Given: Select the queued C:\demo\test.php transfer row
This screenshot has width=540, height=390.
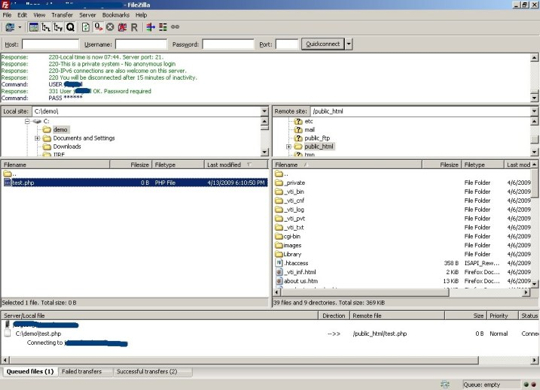Looking at the screenshot, I should [270, 334].
